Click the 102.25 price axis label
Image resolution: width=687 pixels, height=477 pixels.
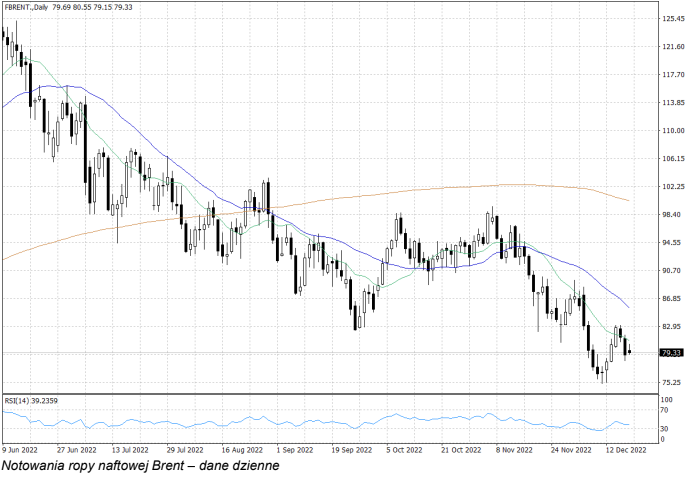click(x=671, y=187)
